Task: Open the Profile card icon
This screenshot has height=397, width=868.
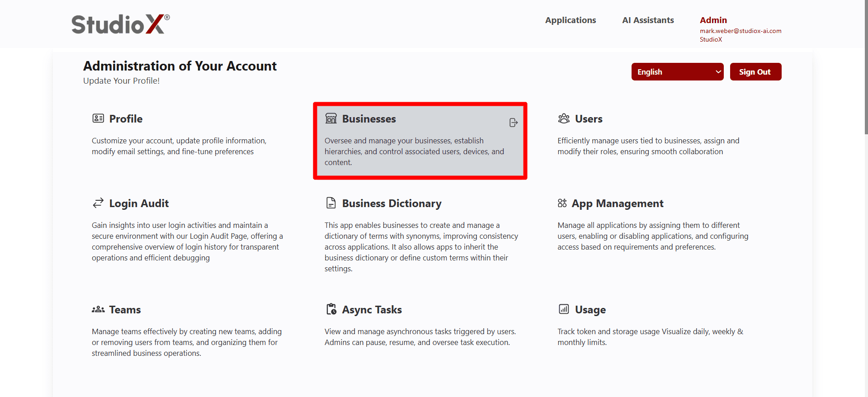Action: (x=98, y=118)
